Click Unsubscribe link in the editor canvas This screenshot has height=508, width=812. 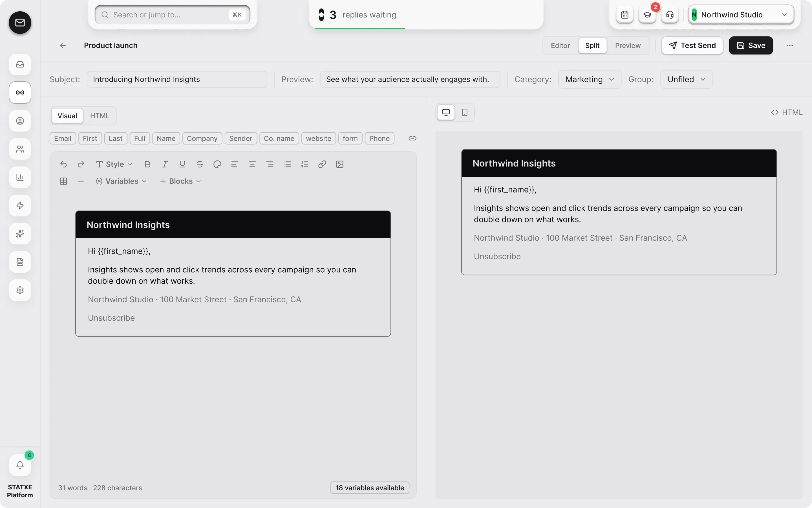111,318
